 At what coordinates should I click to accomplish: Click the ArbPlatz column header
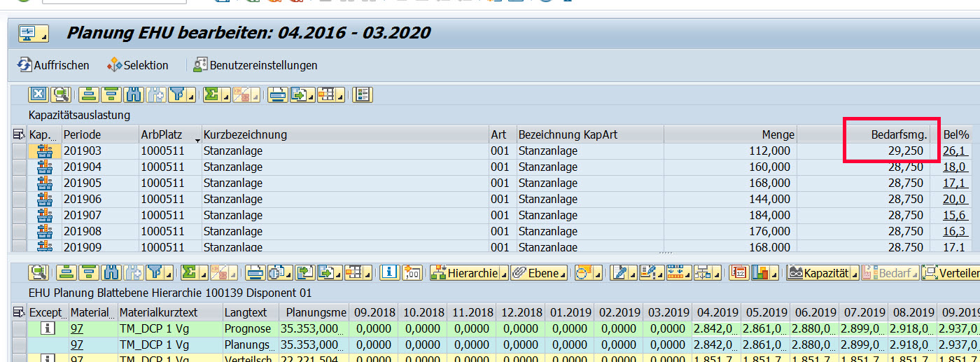(169, 134)
